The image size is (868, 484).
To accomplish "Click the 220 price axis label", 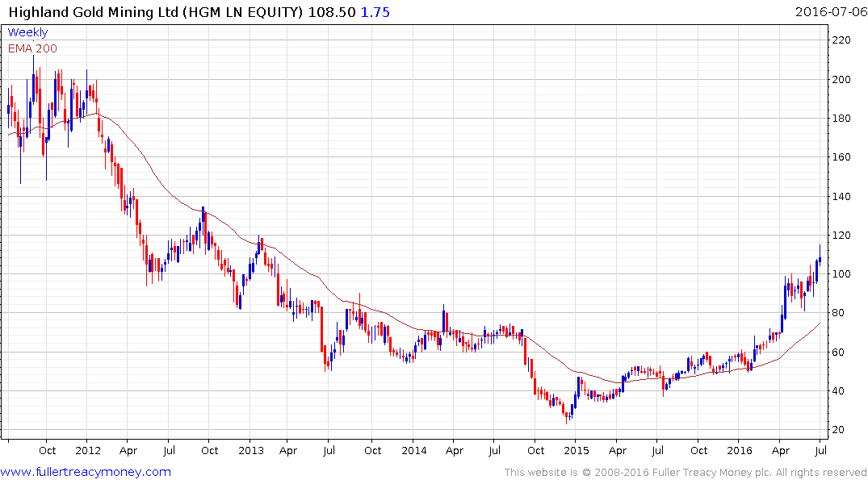I will click(841, 40).
